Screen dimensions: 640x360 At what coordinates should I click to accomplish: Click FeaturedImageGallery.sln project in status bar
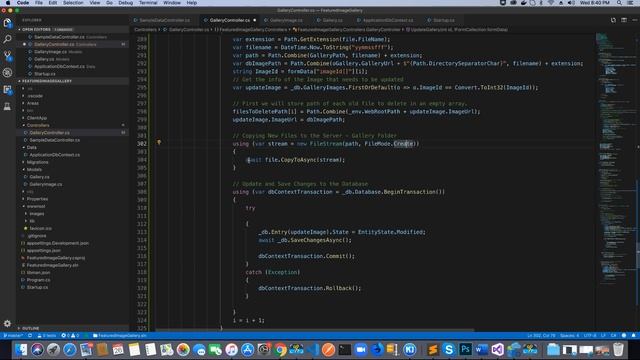click(x=120, y=336)
